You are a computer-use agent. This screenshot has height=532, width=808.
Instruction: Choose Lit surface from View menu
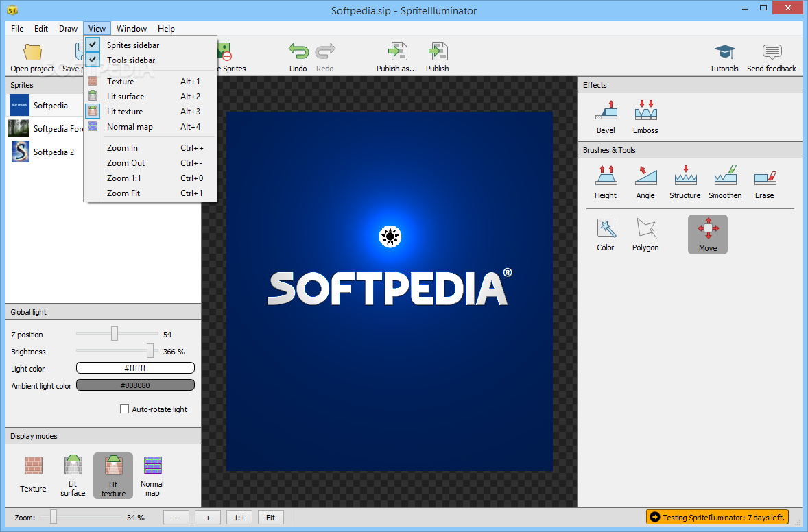150,96
